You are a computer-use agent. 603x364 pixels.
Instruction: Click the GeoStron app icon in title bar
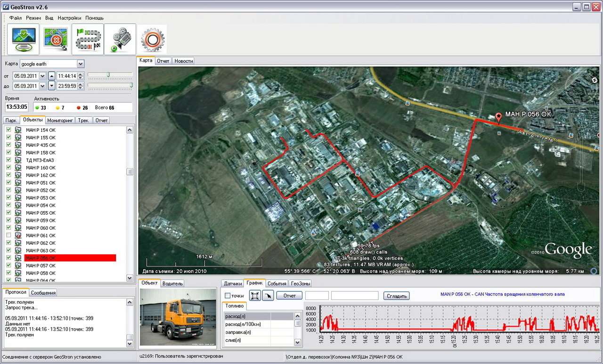6,7
